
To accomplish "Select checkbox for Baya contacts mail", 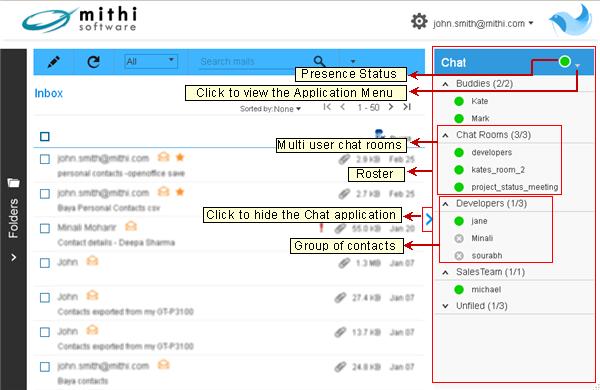I will pos(45,367).
